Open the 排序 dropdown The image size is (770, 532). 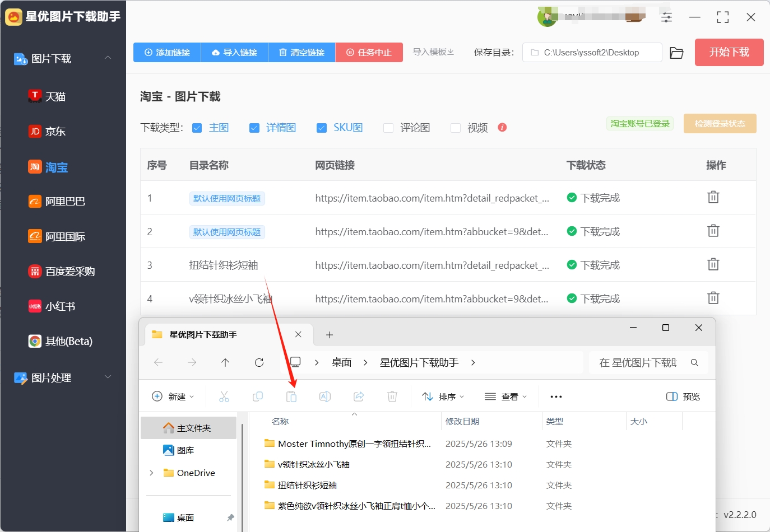point(443,396)
